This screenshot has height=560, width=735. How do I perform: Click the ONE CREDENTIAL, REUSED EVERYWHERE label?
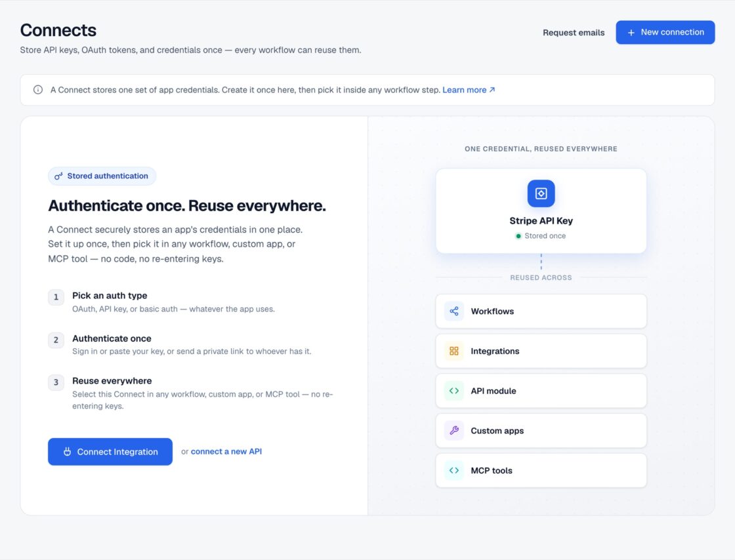(x=541, y=149)
